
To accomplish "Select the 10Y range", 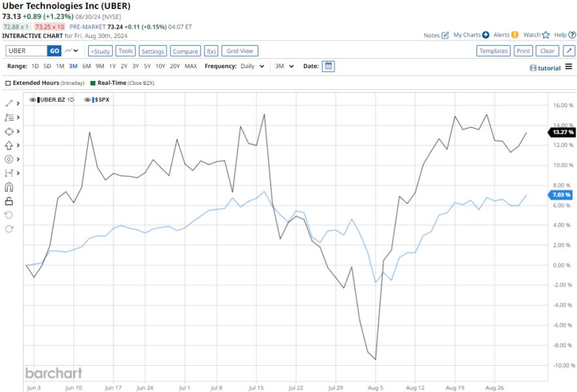I will click(160, 66).
